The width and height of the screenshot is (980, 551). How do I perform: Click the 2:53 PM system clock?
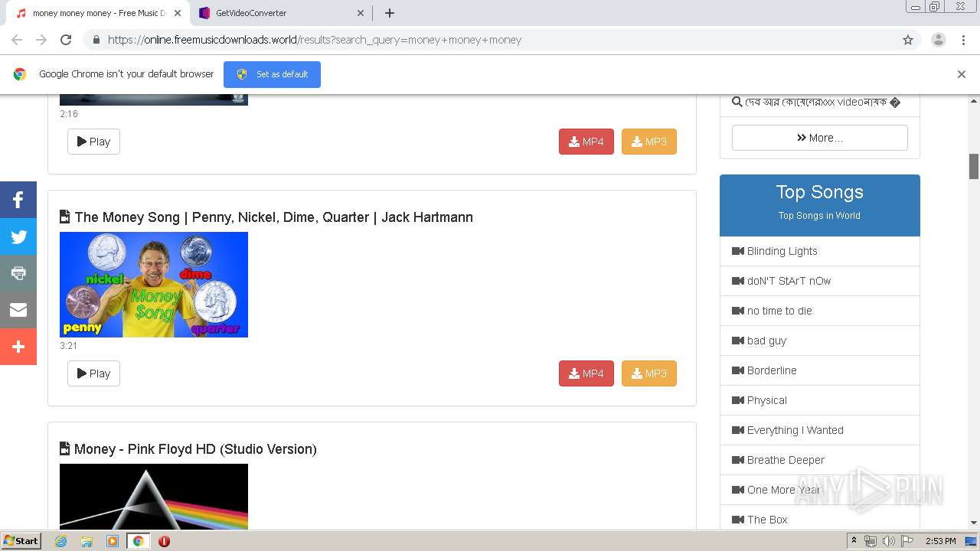pos(940,541)
